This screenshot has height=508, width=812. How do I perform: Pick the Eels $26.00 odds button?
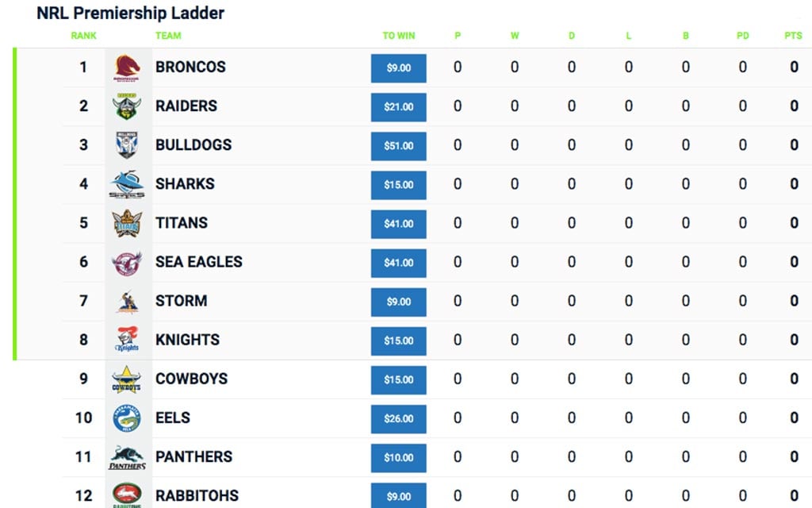[399, 419]
